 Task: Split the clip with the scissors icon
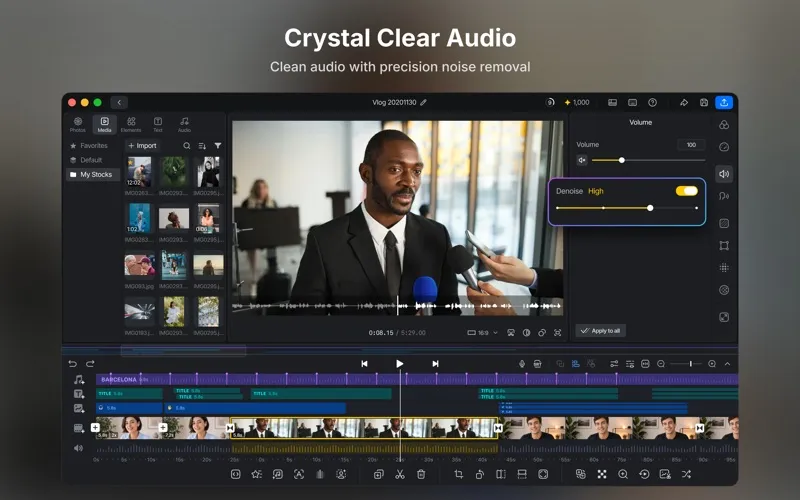(x=399, y=474)
